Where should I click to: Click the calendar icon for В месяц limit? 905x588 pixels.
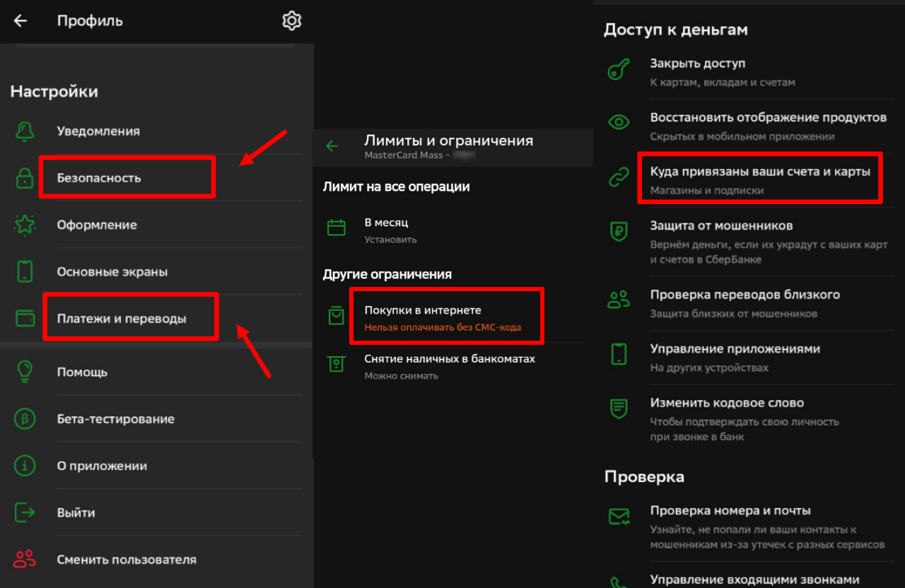(336, 228)
